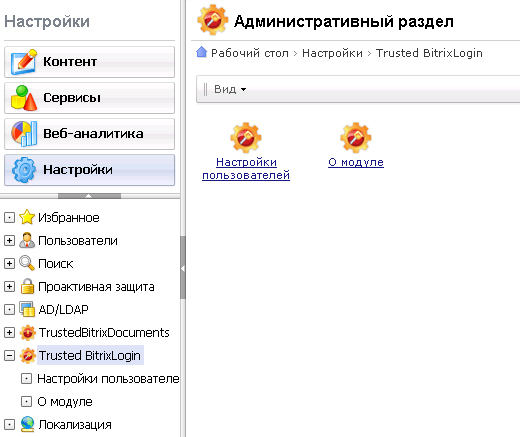Screen dimensions: 520x437
Task: Click the Настройки breadcrumb link
Action: pyautogui.click(x=332, y=53)
